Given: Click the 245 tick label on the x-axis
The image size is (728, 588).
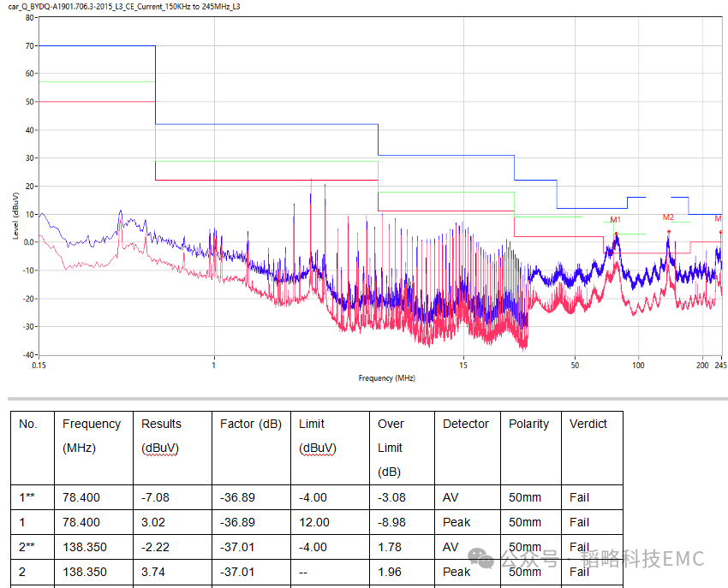Looking at the screenshot, I should tap(720, 365).
